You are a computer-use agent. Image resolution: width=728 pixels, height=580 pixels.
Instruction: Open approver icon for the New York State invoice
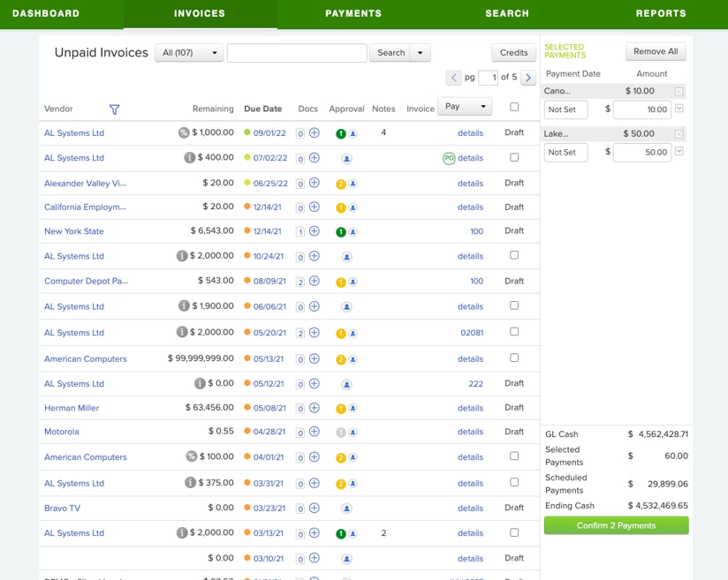coord(353,232)
